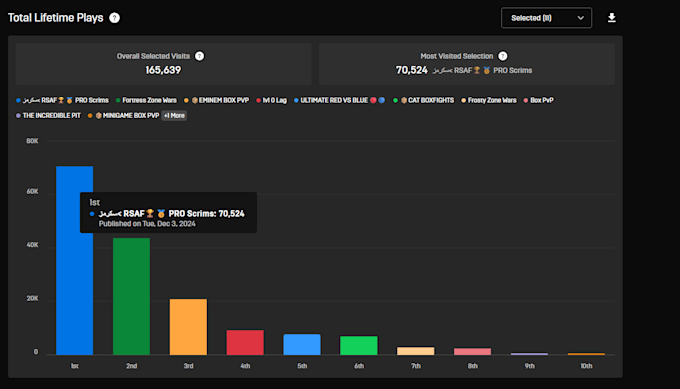The height and width of the screenshot is (389, 680).
Task: Toggle Fortress Zone Wars legend entry
Action: pyautogui.click(x=146, y=100)
